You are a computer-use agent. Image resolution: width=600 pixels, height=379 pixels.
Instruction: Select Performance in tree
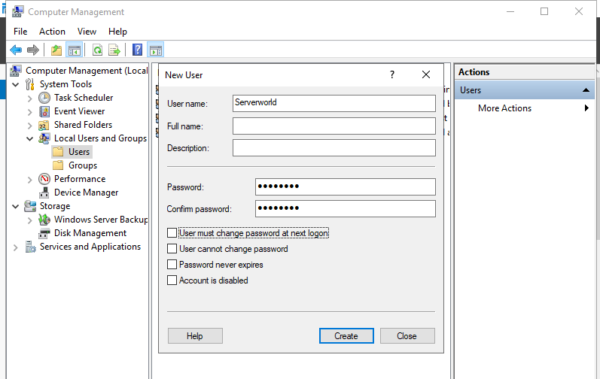(x=80, y=179)
